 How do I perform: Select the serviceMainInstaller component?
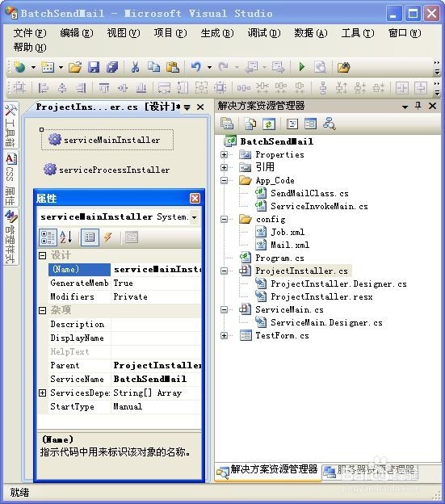coord(107,140)
